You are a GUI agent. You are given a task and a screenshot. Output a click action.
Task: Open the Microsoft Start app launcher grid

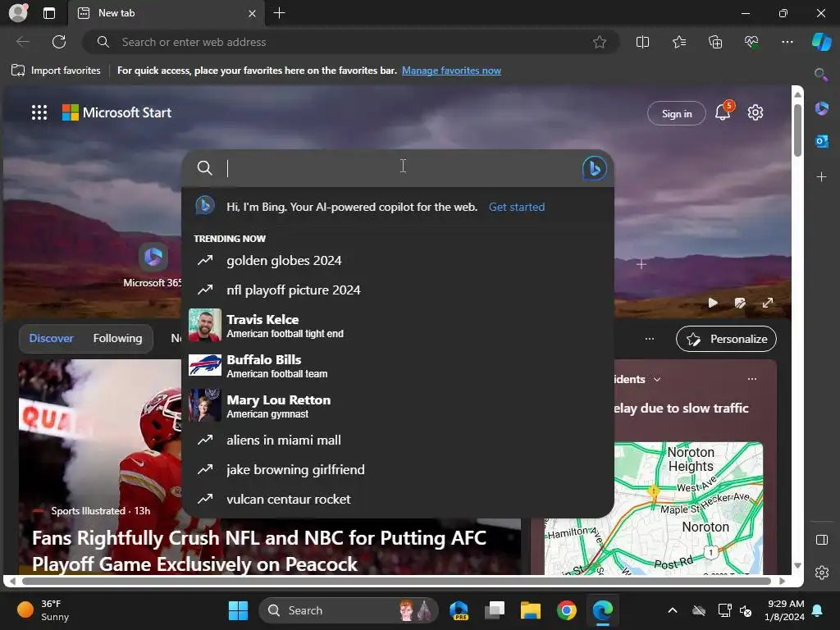[x=39, y=112]
